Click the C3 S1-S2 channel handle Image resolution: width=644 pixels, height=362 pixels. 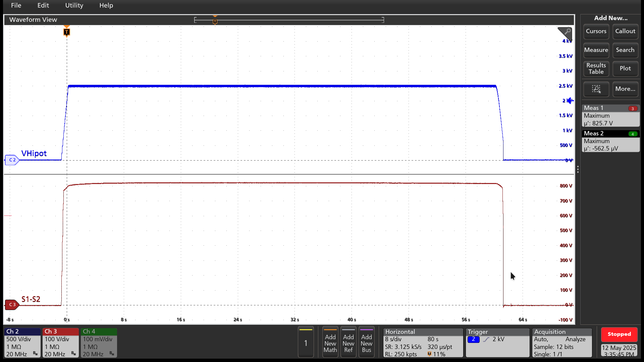click(x=12, y=304)
